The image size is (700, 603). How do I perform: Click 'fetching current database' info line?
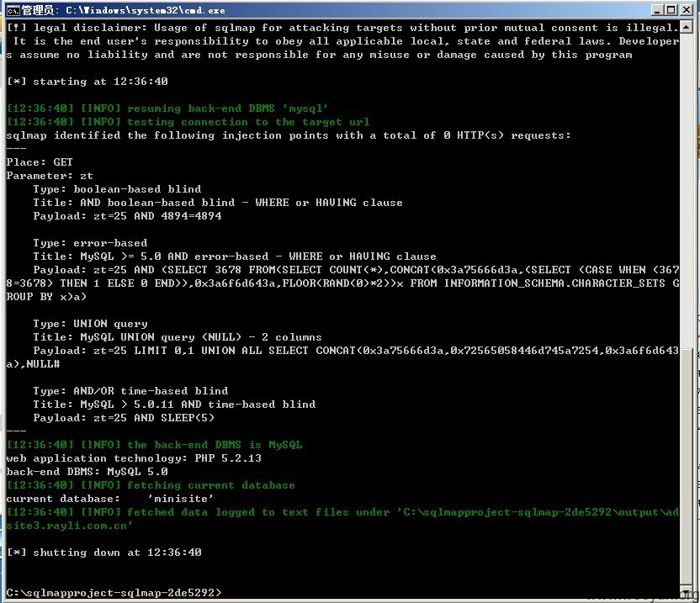pos(151,485)
